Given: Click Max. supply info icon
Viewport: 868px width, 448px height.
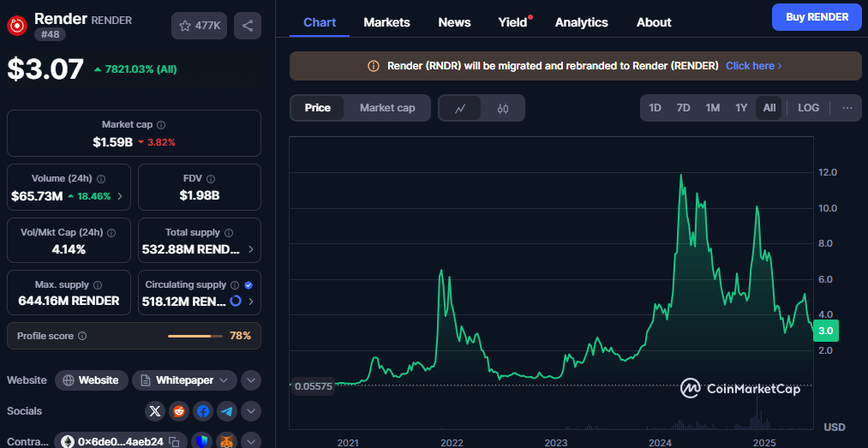Looking at the screenshot, I should [x=98, y=285].
